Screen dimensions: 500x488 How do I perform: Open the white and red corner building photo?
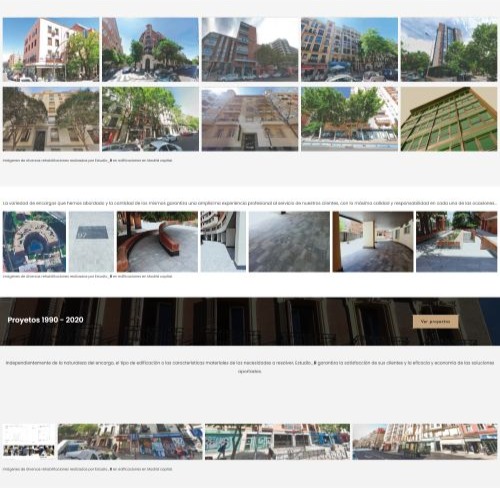tap(51, 49)
